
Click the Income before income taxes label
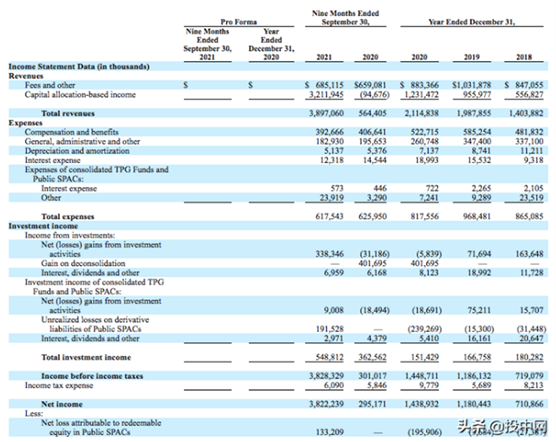[x=92, y=376]
